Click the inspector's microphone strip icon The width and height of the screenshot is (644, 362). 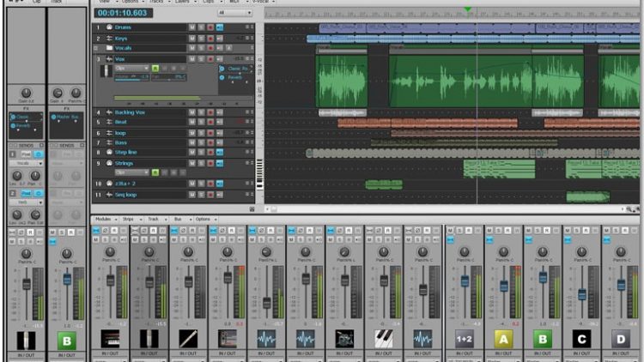click(26, 341)
